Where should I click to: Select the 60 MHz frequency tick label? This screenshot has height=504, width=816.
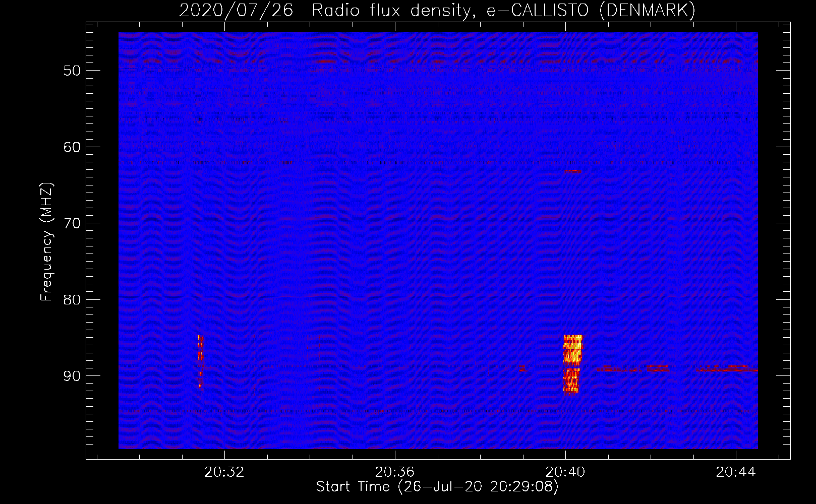72,147
